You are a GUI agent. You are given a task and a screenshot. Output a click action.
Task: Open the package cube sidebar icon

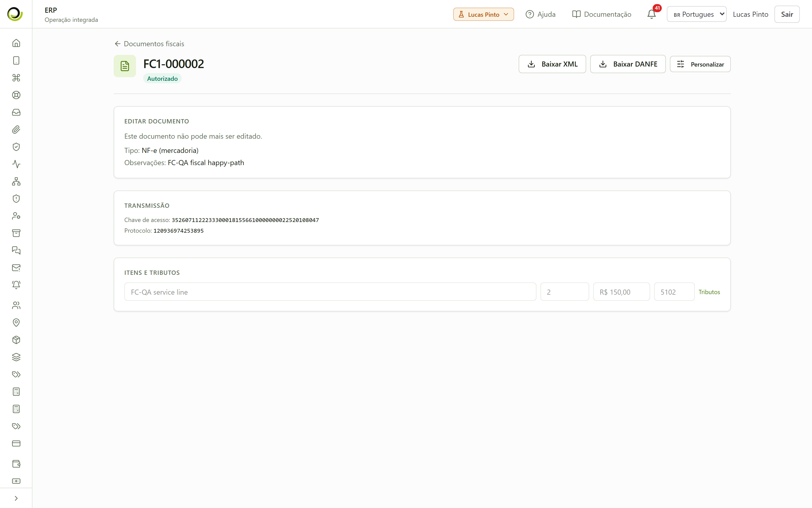pyautogui.click(x=16, y=340)
